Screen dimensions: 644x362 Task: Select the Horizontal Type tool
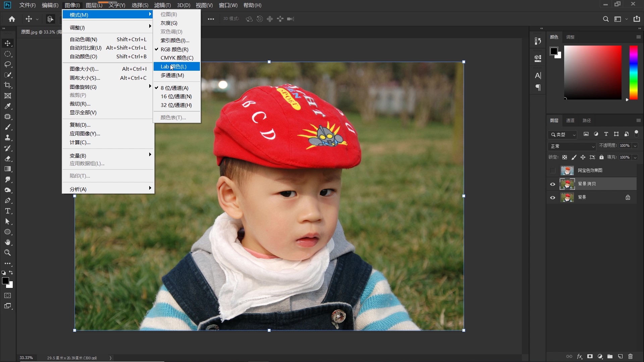8,211
